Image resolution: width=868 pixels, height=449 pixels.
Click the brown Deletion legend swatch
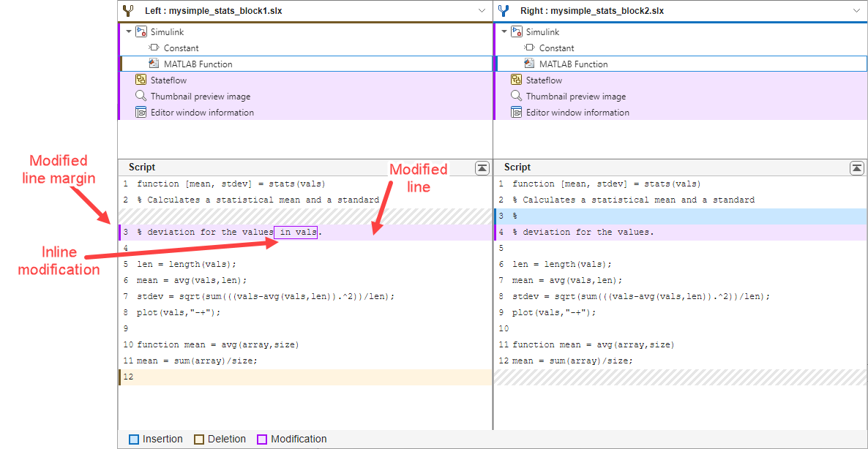point(199,439)
